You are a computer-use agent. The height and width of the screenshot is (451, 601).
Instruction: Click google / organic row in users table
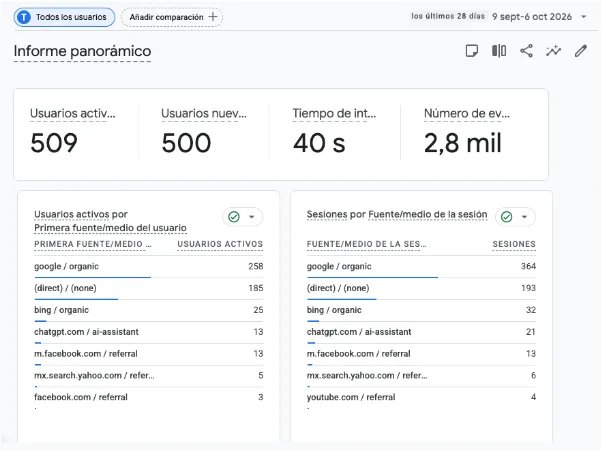(149, 267)
